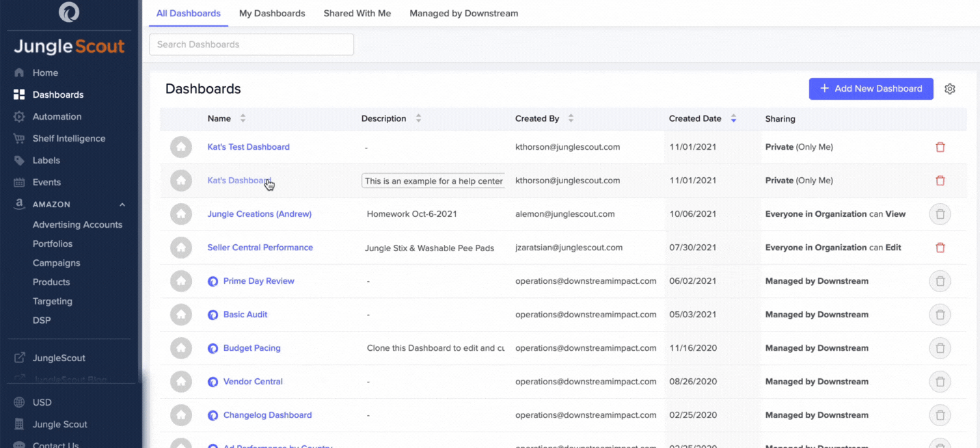This screenshot has height=448, width=980.
Task: Set Kat's Test Dashboard as home
Action: [181, 147]
